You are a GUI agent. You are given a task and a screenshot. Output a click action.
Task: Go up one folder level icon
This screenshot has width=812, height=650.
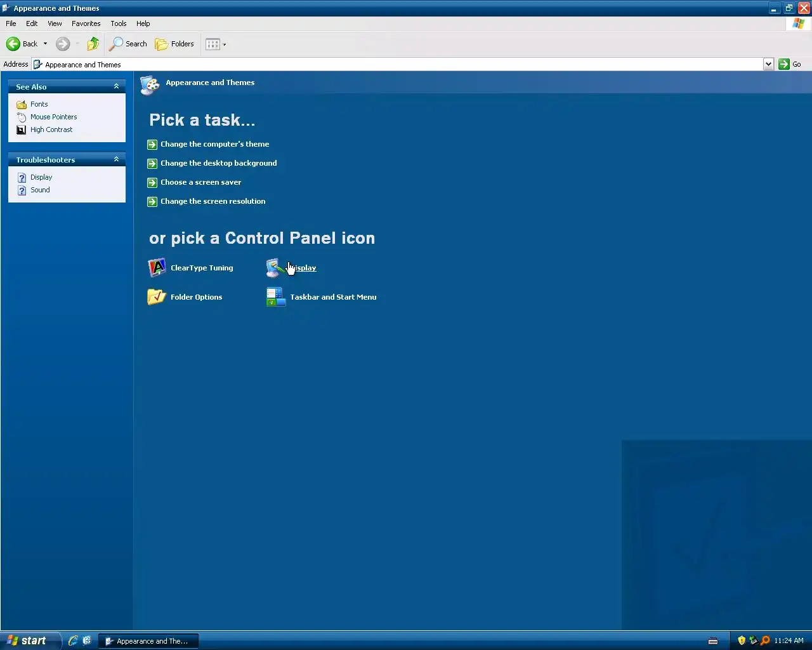[93, 44]
